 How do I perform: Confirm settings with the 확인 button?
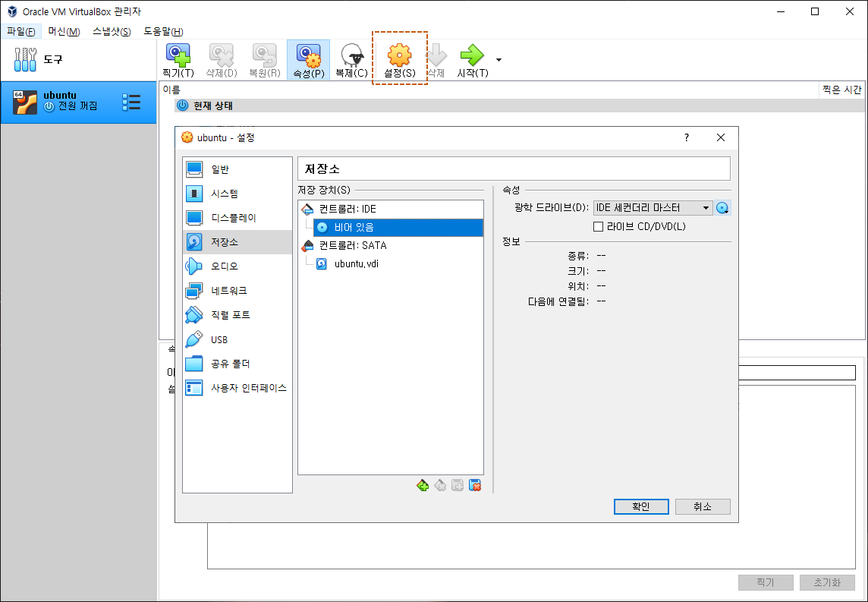[641, 507]
